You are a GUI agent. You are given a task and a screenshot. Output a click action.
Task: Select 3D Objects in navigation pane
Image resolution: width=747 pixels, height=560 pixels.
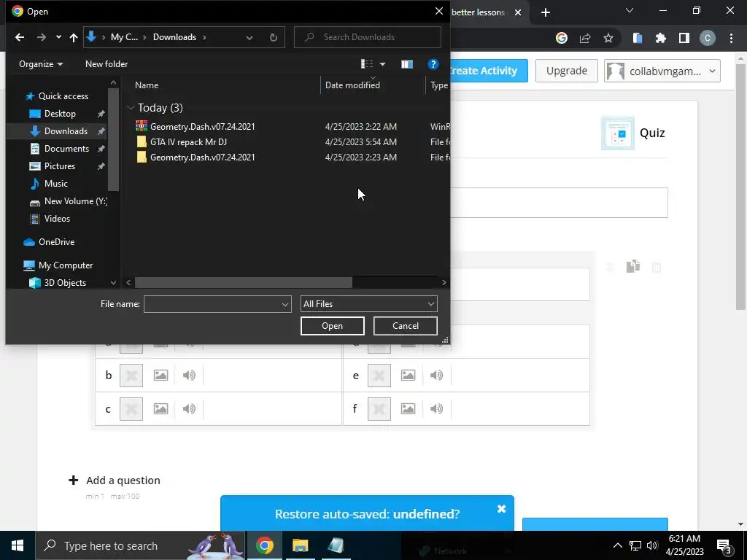coord(65,283)
